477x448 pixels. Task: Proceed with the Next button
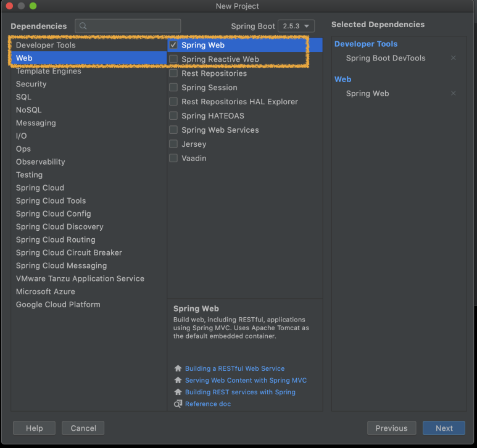coord(444,428)
